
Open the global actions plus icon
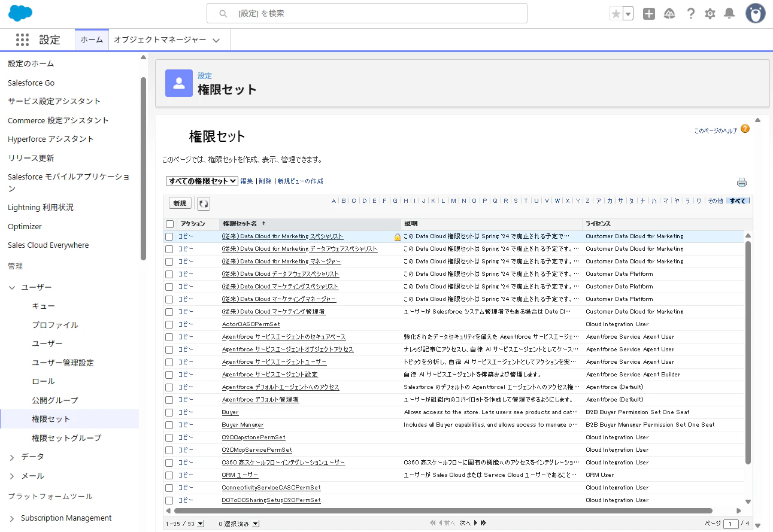click(649, 14)
